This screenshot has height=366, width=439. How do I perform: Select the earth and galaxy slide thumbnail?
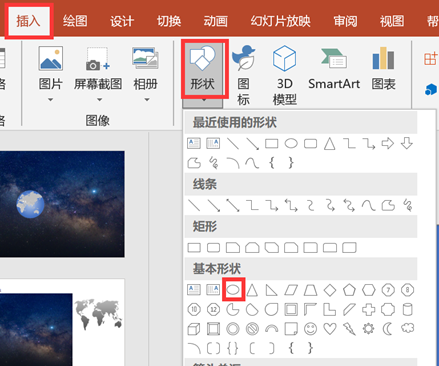click(62, 204)
